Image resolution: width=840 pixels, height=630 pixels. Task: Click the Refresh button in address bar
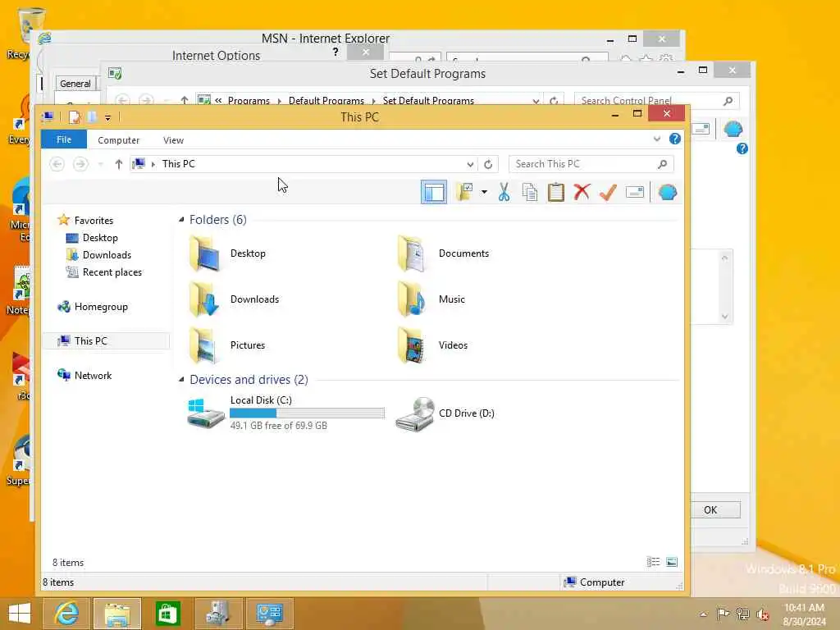488,164
